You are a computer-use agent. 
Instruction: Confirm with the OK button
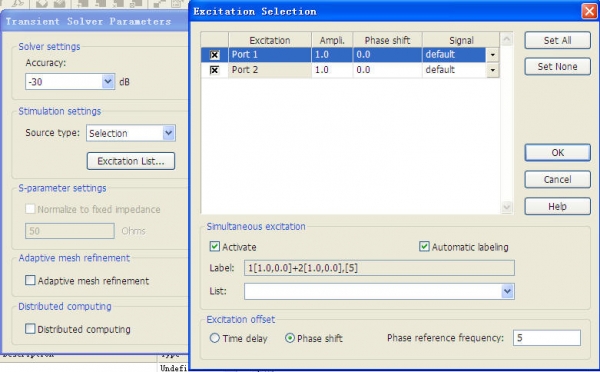pyautogui.click(x=558, y=153)
